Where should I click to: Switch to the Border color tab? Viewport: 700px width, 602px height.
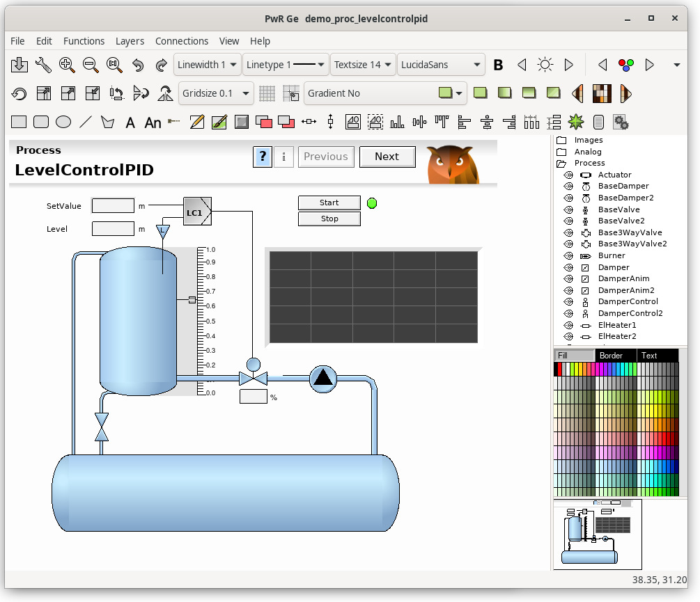click(615, 356)
